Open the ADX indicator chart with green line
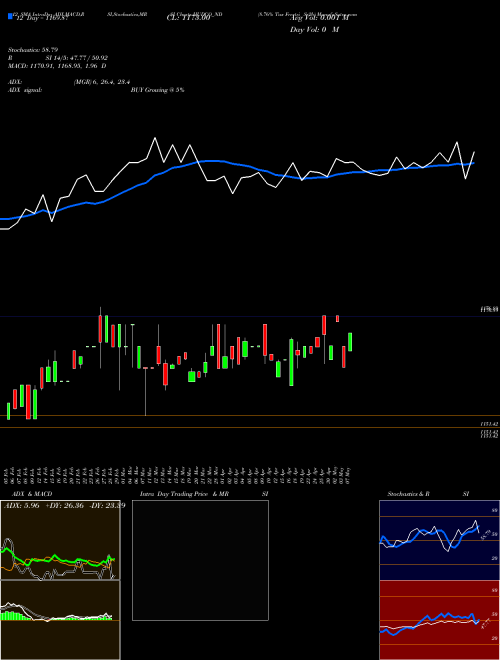The height and width of the screenshot is (660, 500). [x=60, y=540]
